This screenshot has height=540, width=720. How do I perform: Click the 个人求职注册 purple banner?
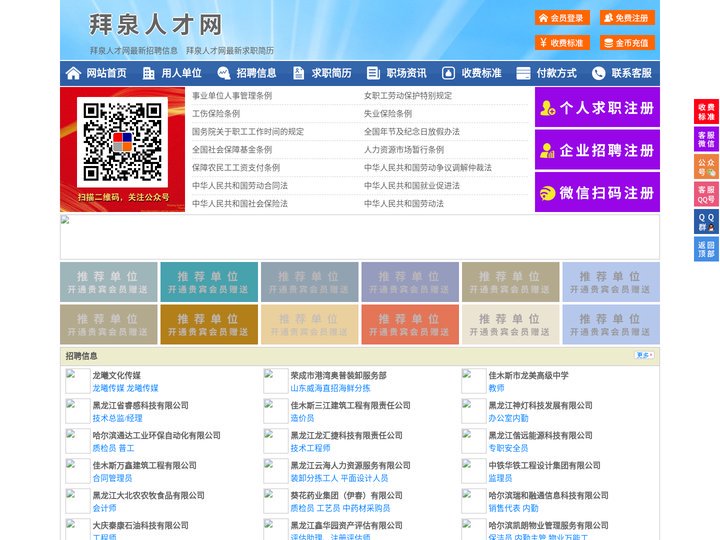(x=597, y=107)
